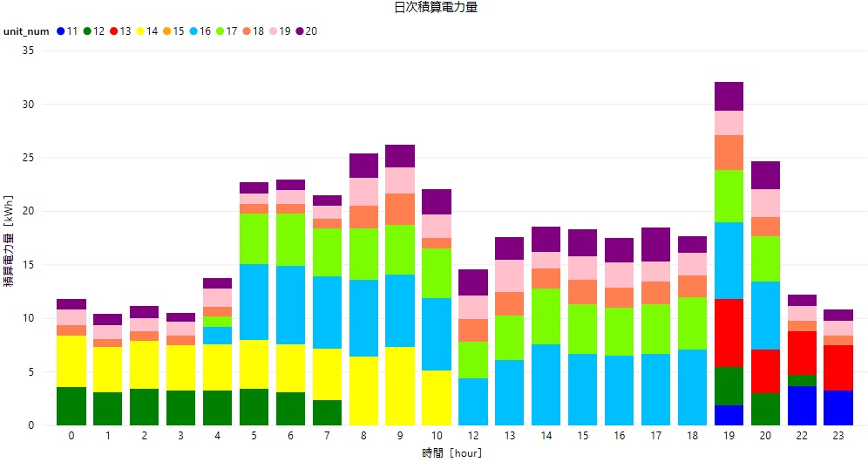Screen dimensions: 868x462
Task: Click the purple legend marker for unit 20
Action: tap(300, 31)
